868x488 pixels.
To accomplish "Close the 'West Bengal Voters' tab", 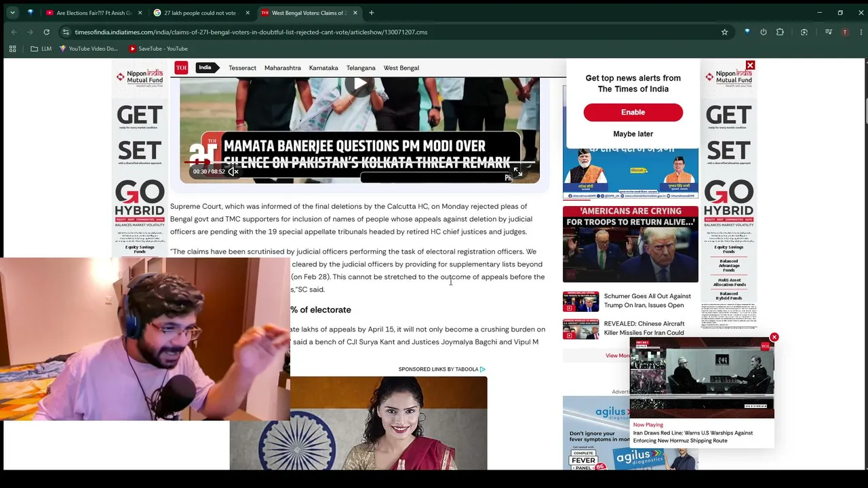I will pyautogui.click(x=355, y=13).
